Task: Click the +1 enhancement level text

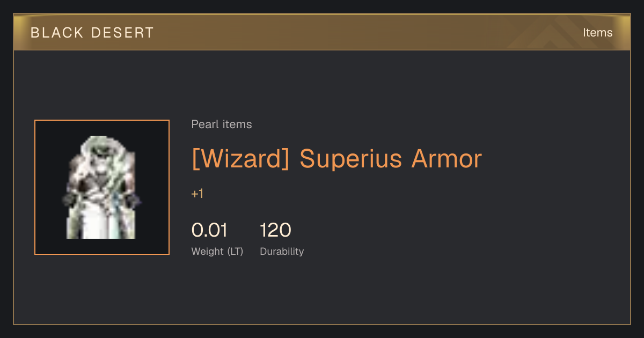Action: [x=197, y=194]
